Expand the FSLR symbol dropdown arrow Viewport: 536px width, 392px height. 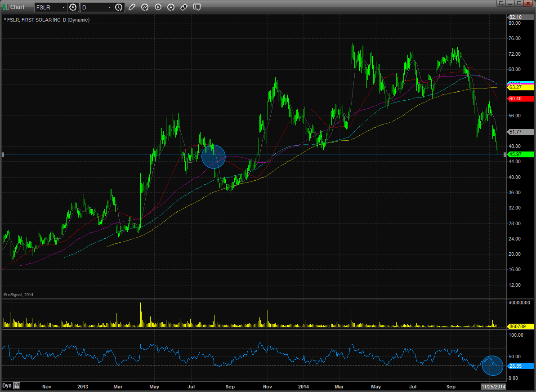click(63, 7)
